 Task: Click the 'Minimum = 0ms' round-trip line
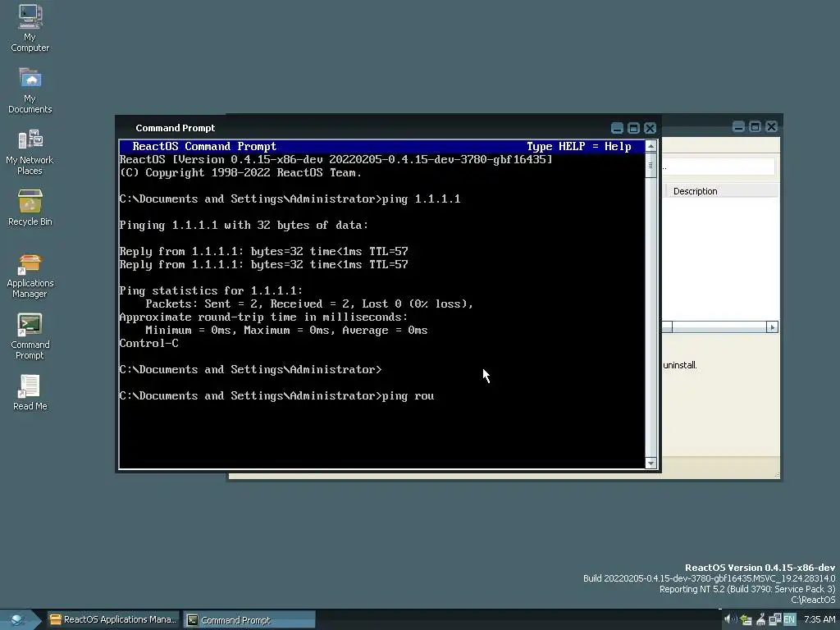tap(286, 331)
